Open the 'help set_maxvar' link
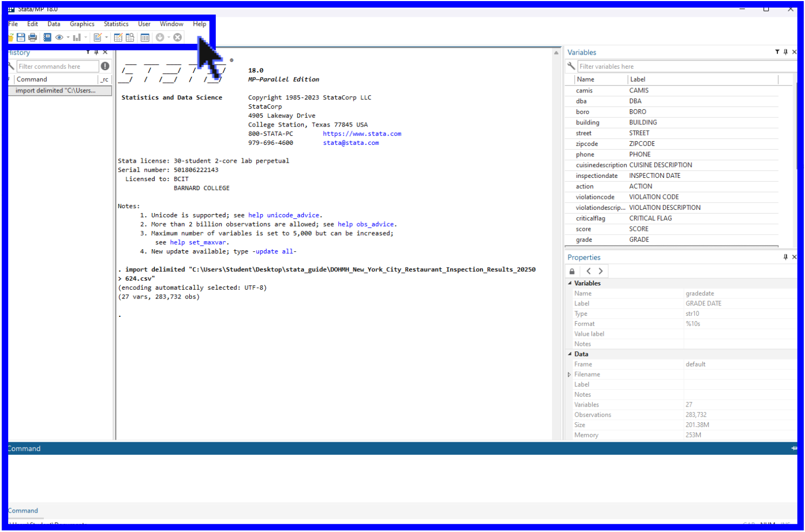The height and width of the screenshot is (532, 805). pyautogui.click(x=198, y=242)
